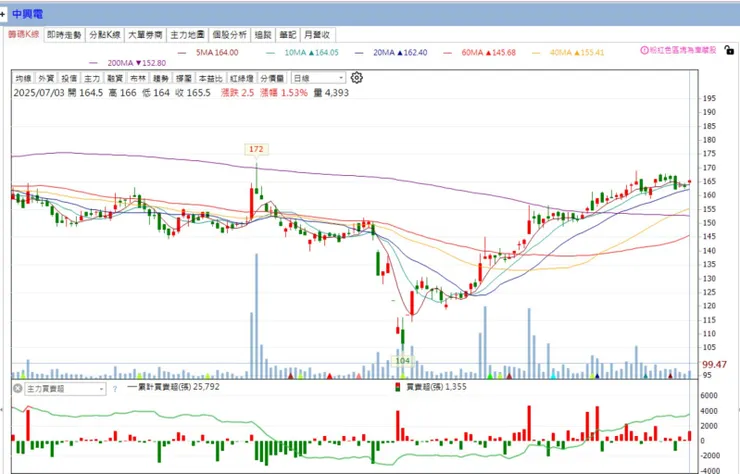Click the date 2025/07/03 in the info row
Screen dimensions: 740x474
[x=39, y=93]
